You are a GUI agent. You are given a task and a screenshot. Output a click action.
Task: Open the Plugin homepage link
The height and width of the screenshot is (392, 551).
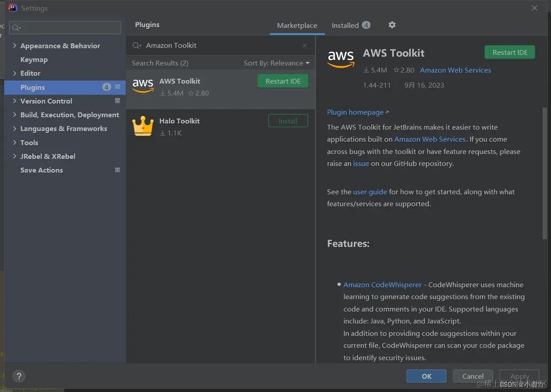[x=358, y=112]
